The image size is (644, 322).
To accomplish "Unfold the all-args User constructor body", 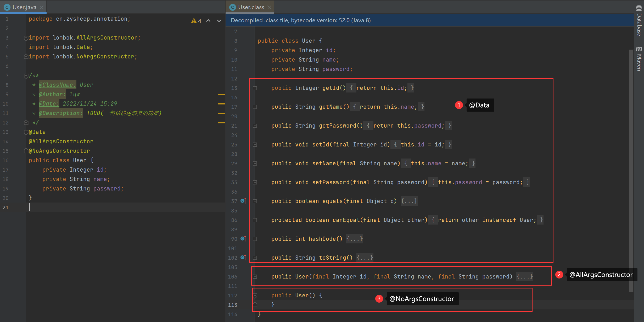I will tap(524, 277).
